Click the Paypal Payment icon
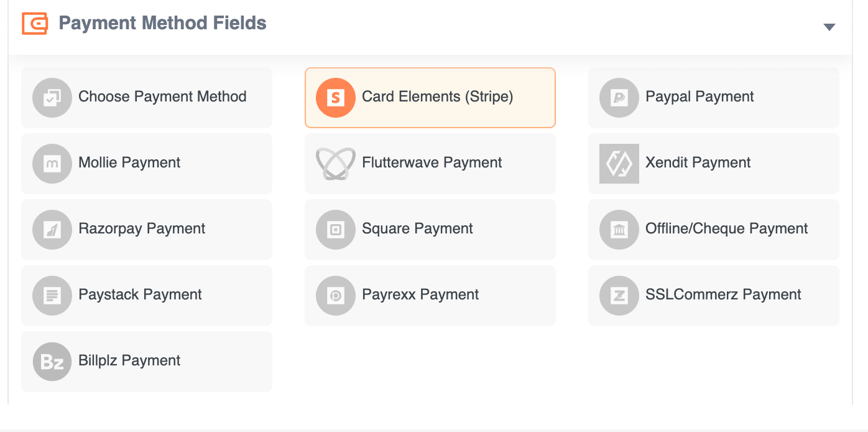This screenshot has width=868, height=432. coord(619,97)
